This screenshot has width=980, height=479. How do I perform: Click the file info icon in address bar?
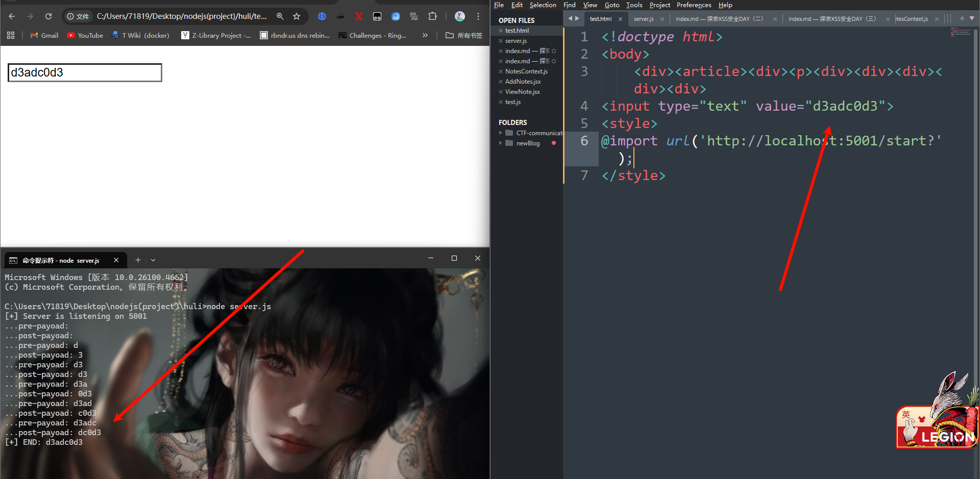click(x=78, y=16)
